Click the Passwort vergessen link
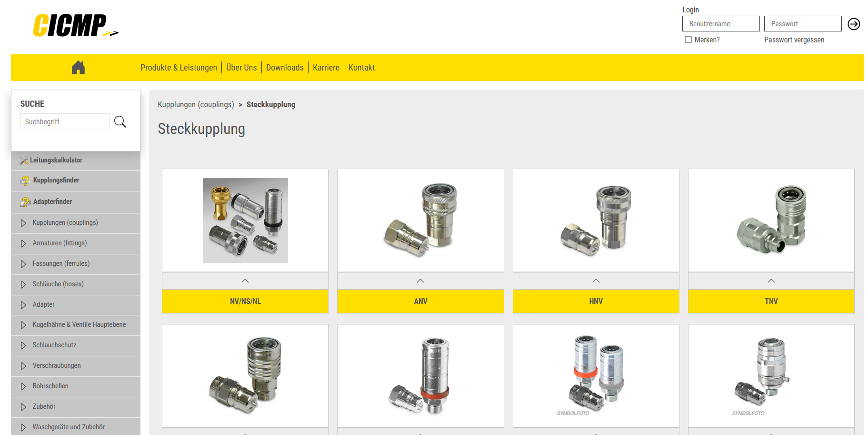This screenshot has height=435, width=868. 794,40
